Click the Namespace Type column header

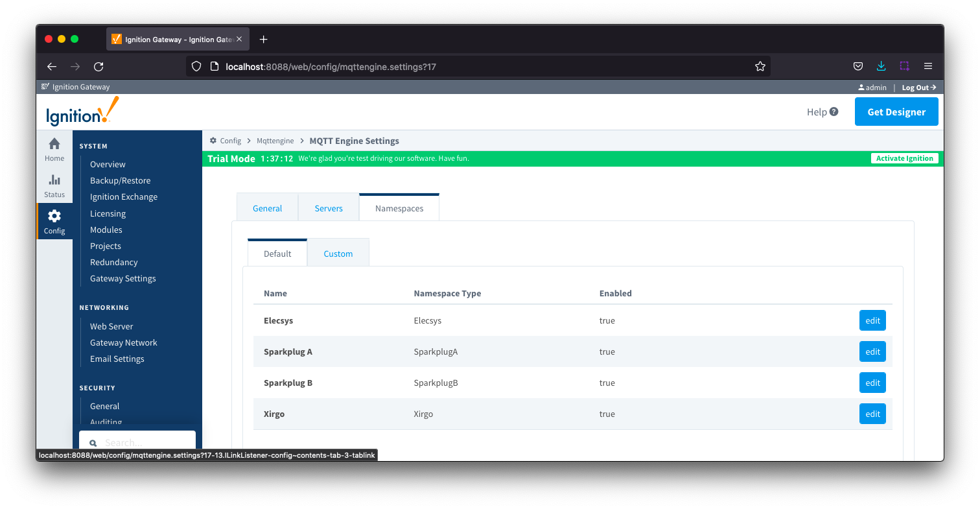447,293
